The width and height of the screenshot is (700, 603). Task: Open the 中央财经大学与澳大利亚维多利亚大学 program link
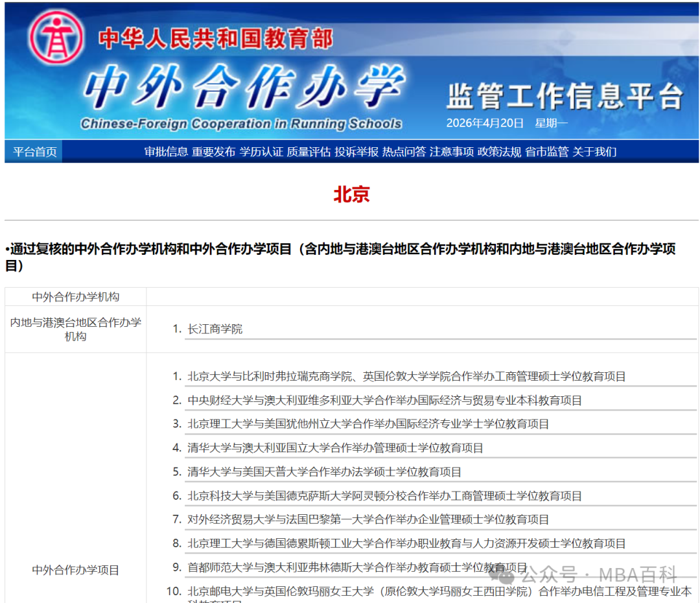coord(384,401)
